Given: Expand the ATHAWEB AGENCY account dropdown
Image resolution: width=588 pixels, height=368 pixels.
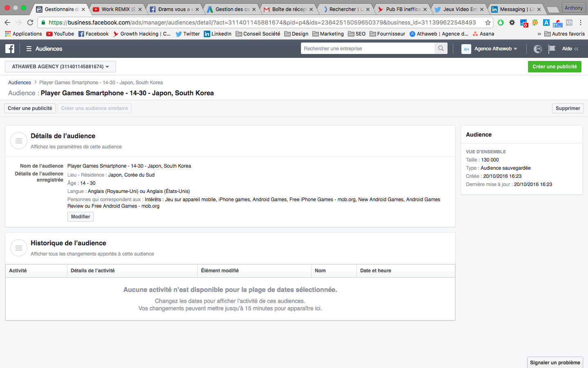Looking at the screenshot, I should pyautogui.click(x=60, y=67).
